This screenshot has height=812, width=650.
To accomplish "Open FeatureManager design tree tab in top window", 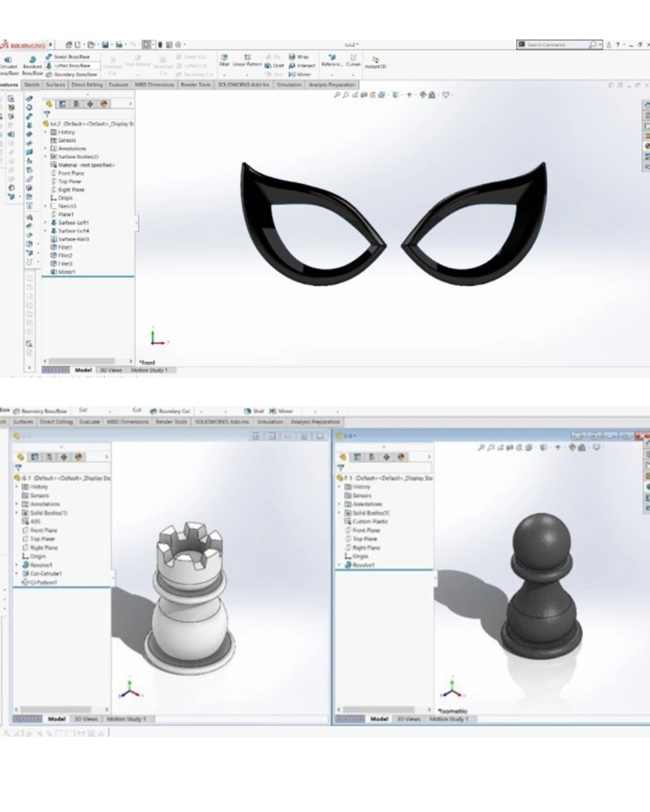I will tap(49, 104).
